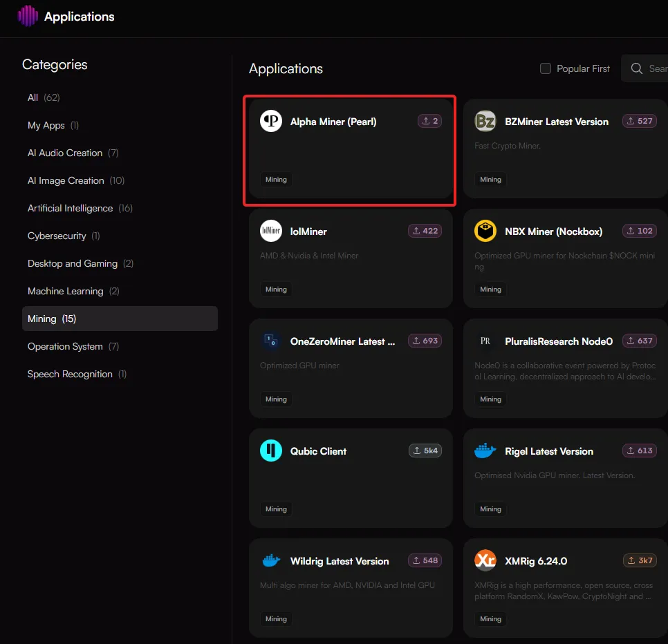The height and width of the screenshot is (644, 668).
Task: Click the BZMiner Bz logo icon
Action: click(x=485, y=122)
